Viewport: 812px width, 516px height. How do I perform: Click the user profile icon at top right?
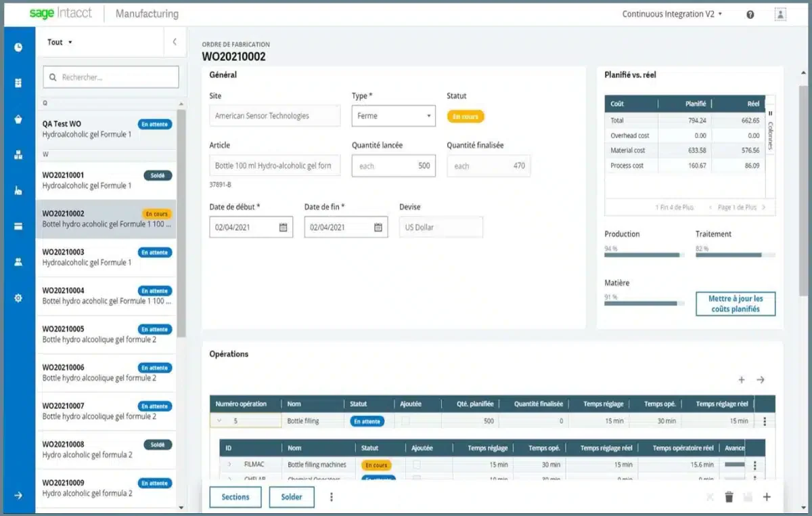coord(781,14)
